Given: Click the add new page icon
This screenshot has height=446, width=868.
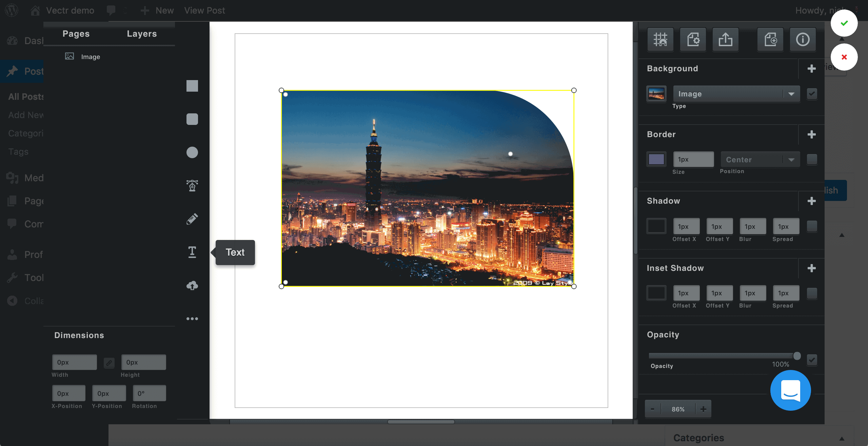Looking at the screenshot, I should (770, 39).
